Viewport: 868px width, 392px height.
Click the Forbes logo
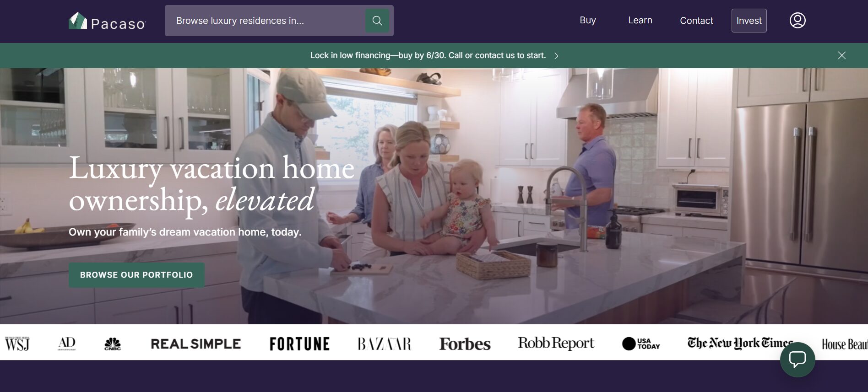click(x=465, y=344)
